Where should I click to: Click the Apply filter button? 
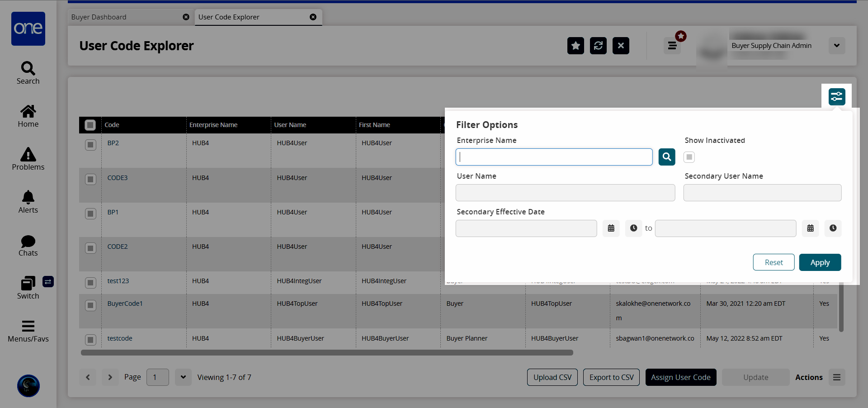click(820, 262)
